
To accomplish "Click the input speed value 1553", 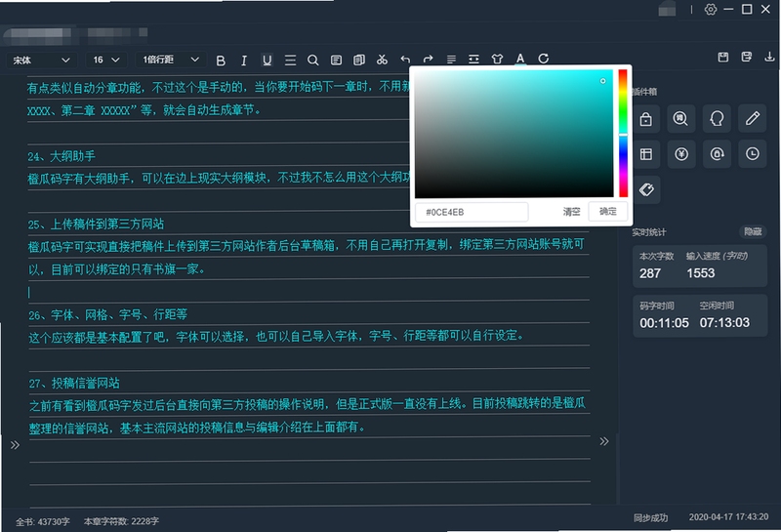I will (x=700, y=273).
